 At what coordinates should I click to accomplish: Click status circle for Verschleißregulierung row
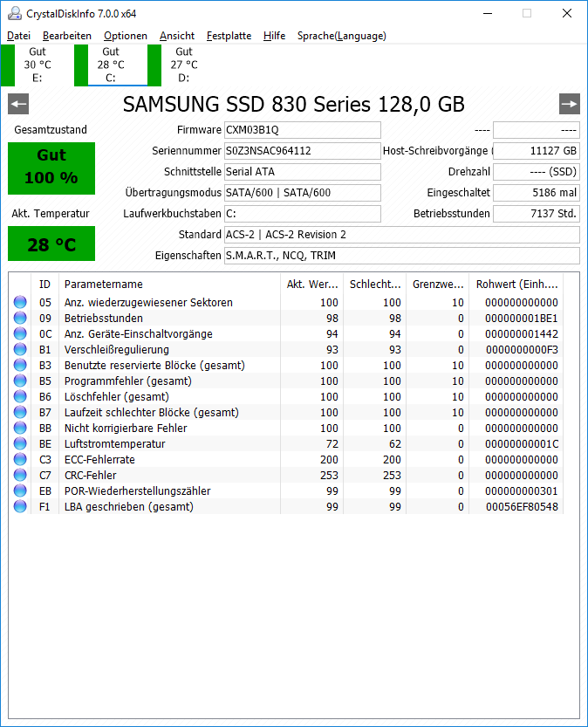(20, 350)
